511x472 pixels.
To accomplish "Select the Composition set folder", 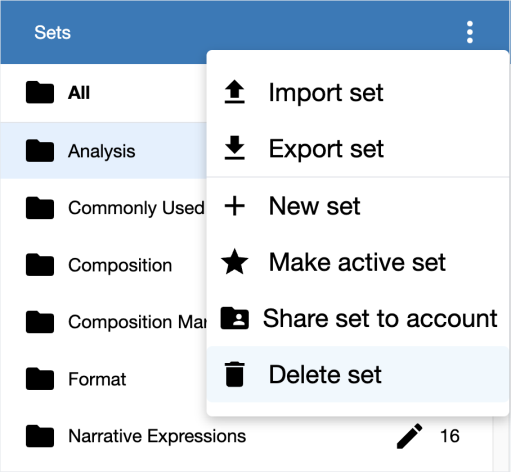I will [104, 265].
